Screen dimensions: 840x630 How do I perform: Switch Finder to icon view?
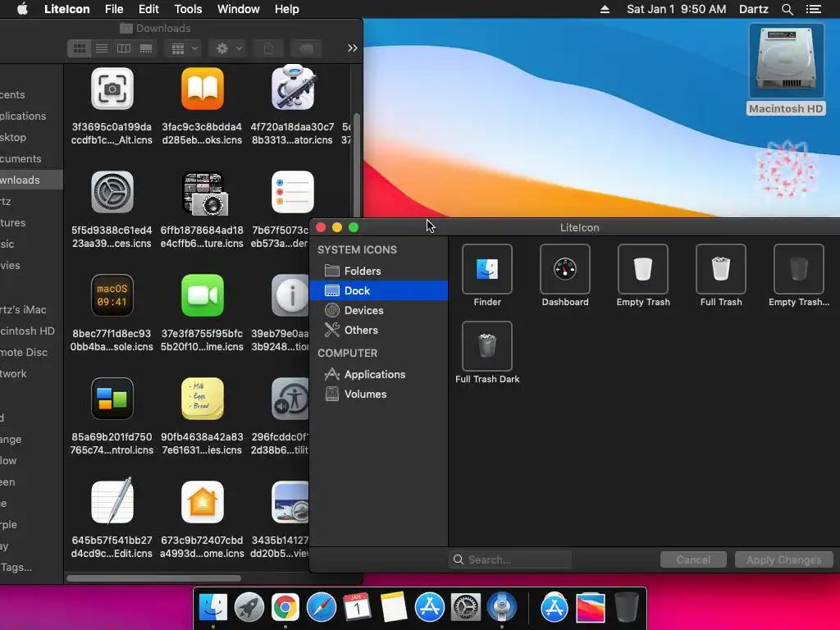[x=80, y=48]
